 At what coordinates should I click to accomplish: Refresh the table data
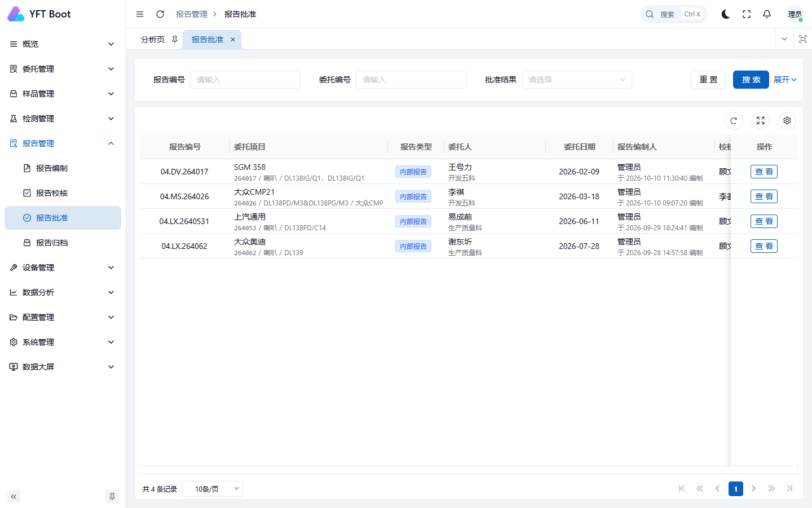pyautogui.click(x=734, y=121)
